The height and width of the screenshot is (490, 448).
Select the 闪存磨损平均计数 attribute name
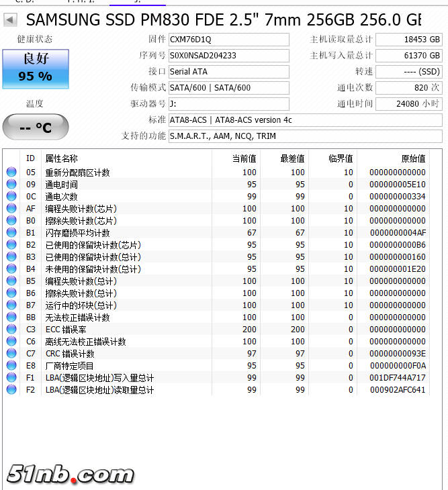pos(77,233)
